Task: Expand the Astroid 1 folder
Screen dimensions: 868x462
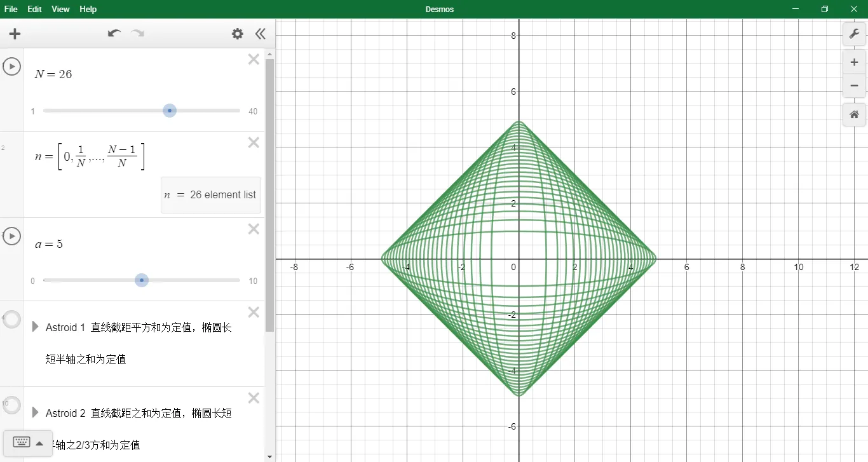Action: coord(36,327)
